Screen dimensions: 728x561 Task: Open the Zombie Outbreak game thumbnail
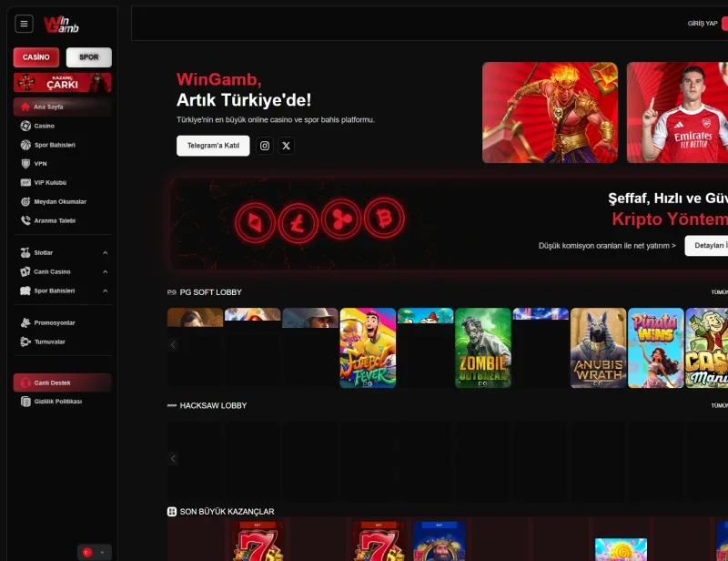pyautogui.click(x=483, y=348)
